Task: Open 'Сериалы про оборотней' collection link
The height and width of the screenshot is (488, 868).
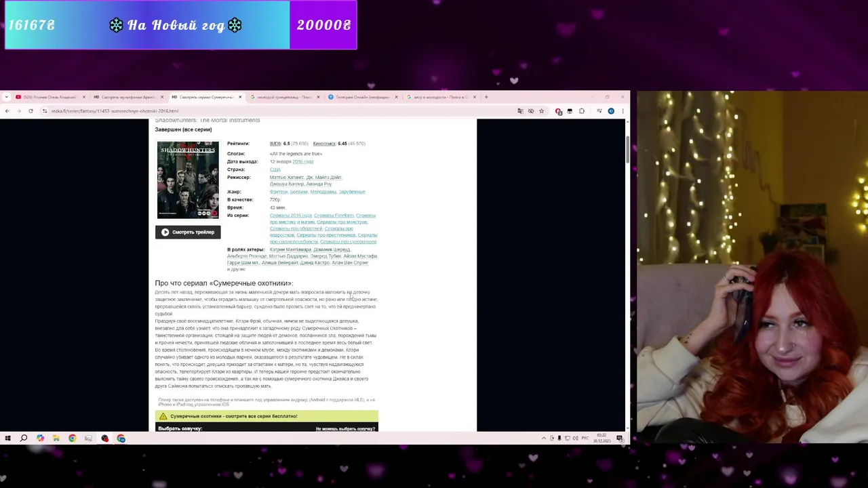Action: tap(296, 228)
